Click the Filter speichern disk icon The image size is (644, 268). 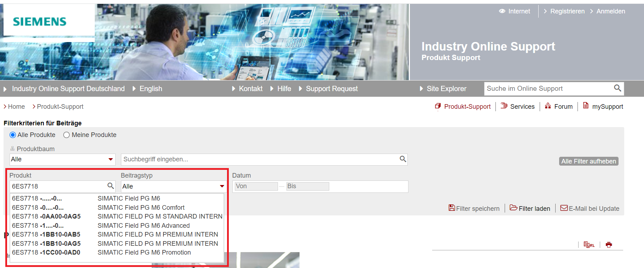tap(452, 208)
